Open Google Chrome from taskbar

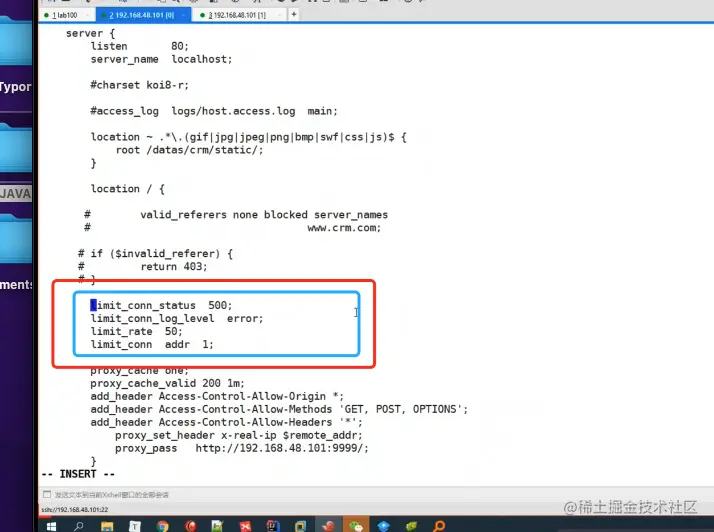tap(163, 527)
